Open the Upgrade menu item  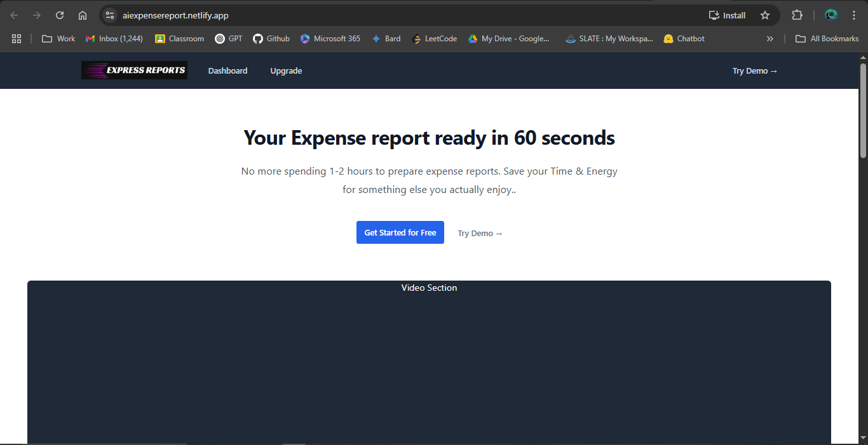286,70
